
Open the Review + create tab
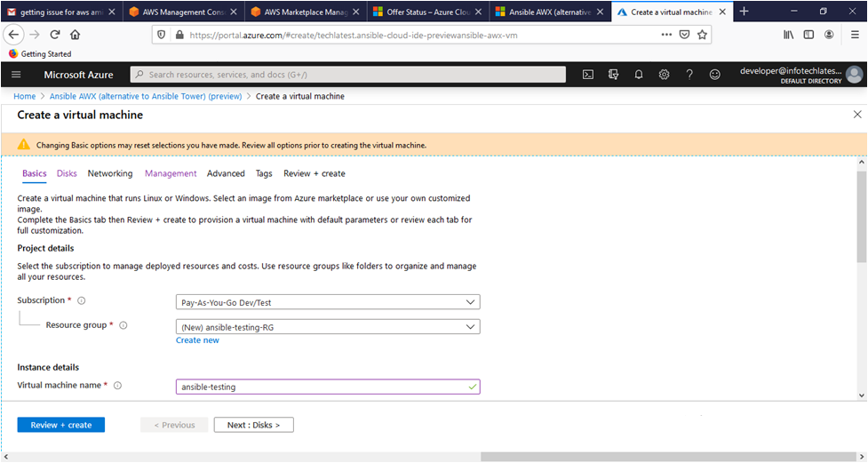point(315,173)
